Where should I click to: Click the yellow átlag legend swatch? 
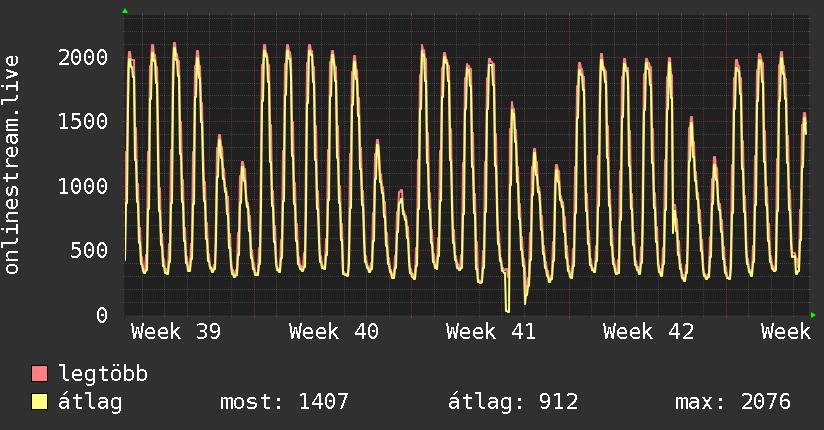[x=39, y=402]
